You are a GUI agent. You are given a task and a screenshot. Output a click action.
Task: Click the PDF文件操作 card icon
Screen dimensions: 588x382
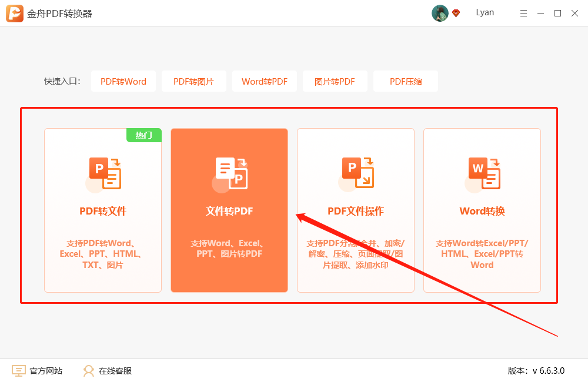pyautogui.click(x=356, y=175)
